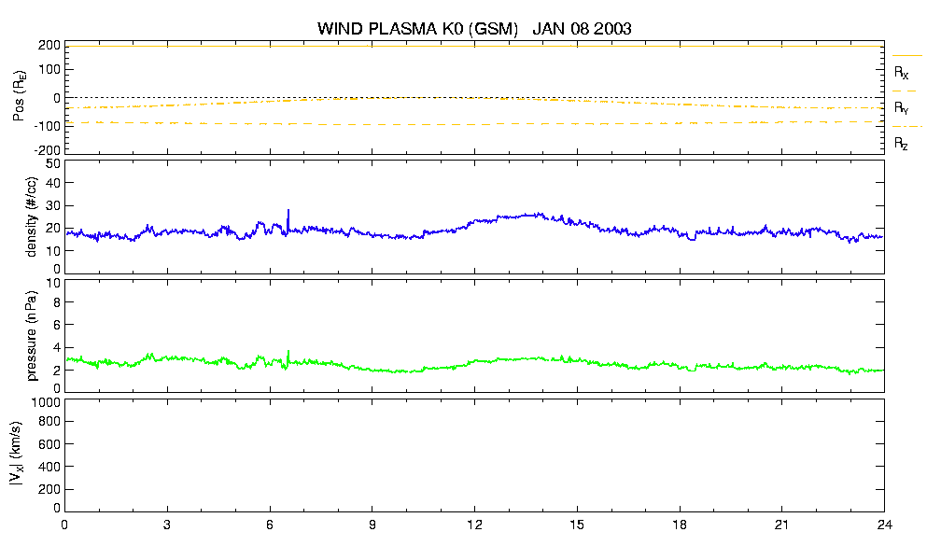Click the -200 tick on position axis
The image size is (927, 560).
point(48,151)
